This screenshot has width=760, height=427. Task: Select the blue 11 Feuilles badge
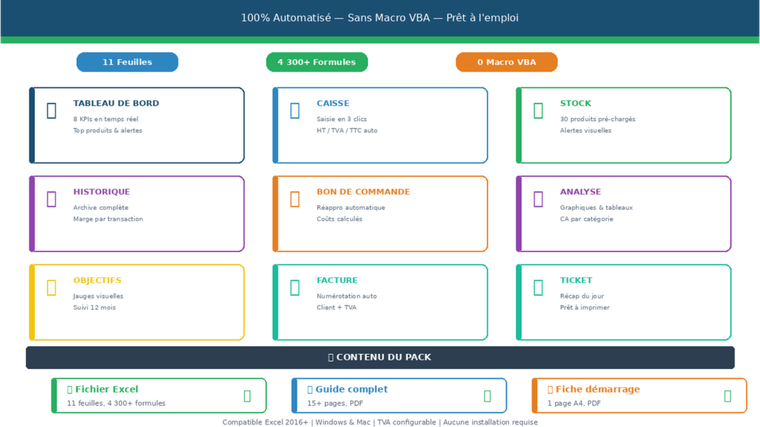coord(127,62)
